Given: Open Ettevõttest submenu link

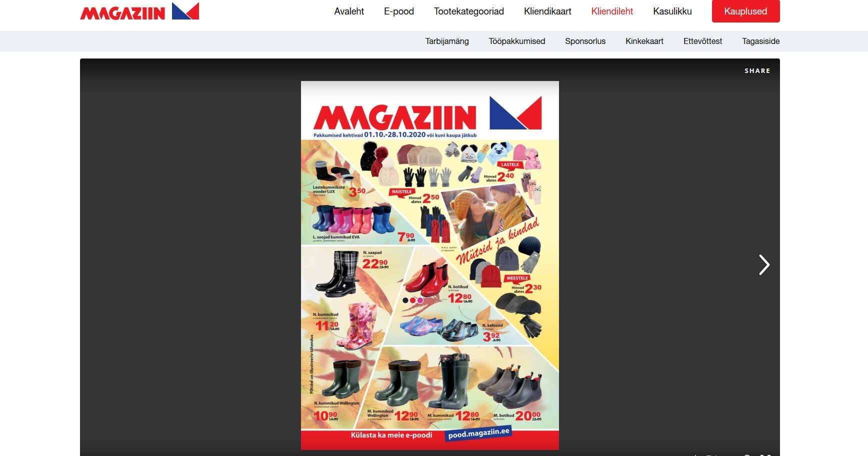Looking at the screenshot, I should coord(702,41).
